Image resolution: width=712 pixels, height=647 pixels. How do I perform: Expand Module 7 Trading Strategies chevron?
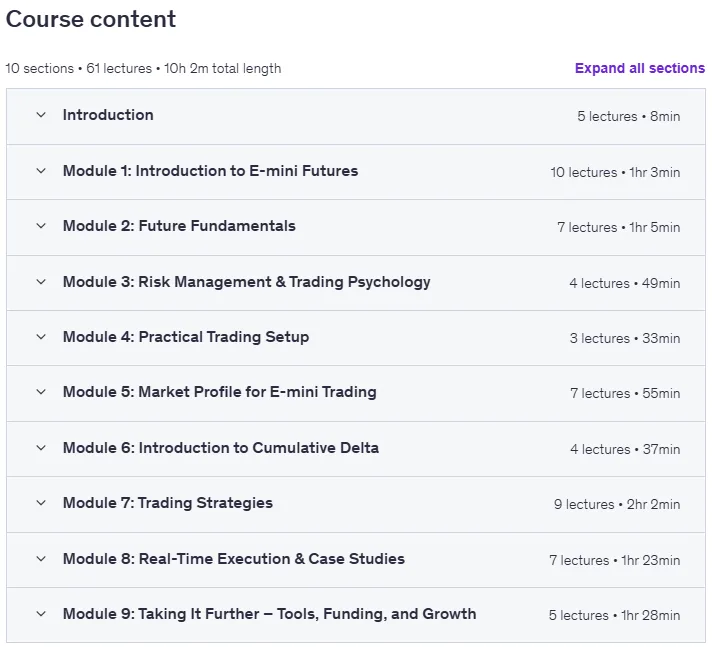(x=41, y=503)
